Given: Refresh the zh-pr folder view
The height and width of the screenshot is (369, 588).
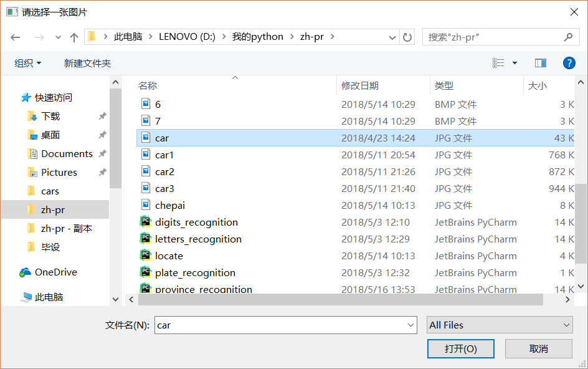Looking at the screenshot, I should tap(407, 37).
